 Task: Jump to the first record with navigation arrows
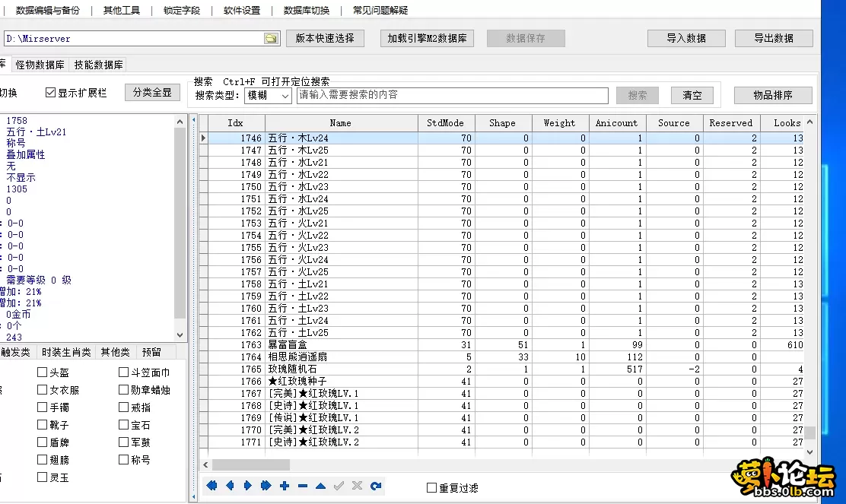(x=211, y=485)
